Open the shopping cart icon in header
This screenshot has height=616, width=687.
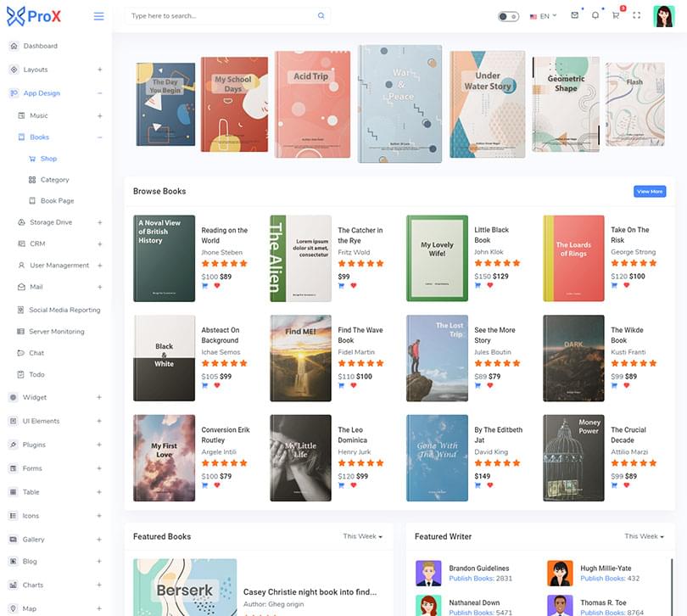coord(616,16)
